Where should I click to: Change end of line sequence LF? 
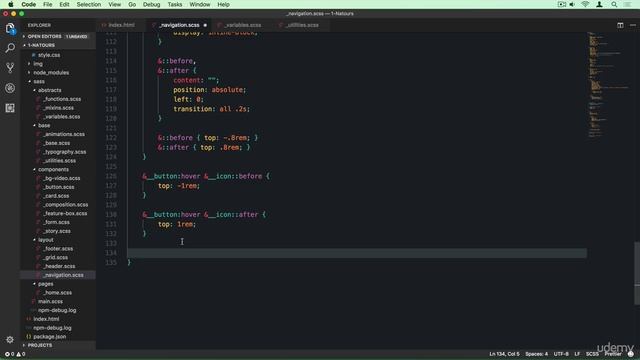[577, 354]
